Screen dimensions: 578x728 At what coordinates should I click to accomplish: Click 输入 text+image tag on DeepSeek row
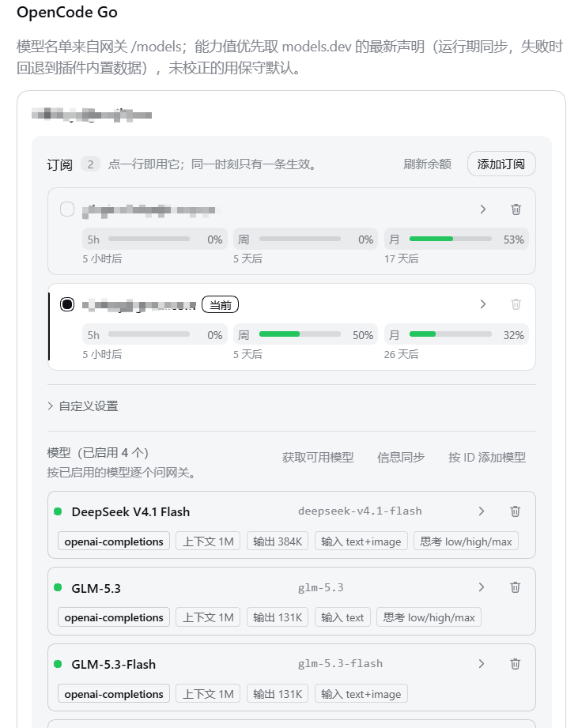(361, 541)
